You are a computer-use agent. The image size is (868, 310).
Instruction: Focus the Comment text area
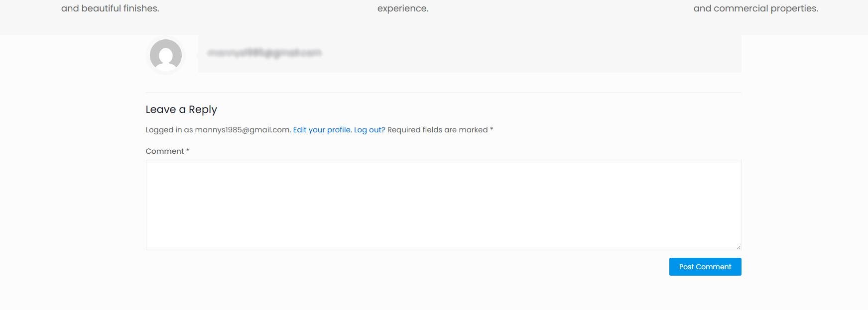pyautogui.click(x=443, y=205)
